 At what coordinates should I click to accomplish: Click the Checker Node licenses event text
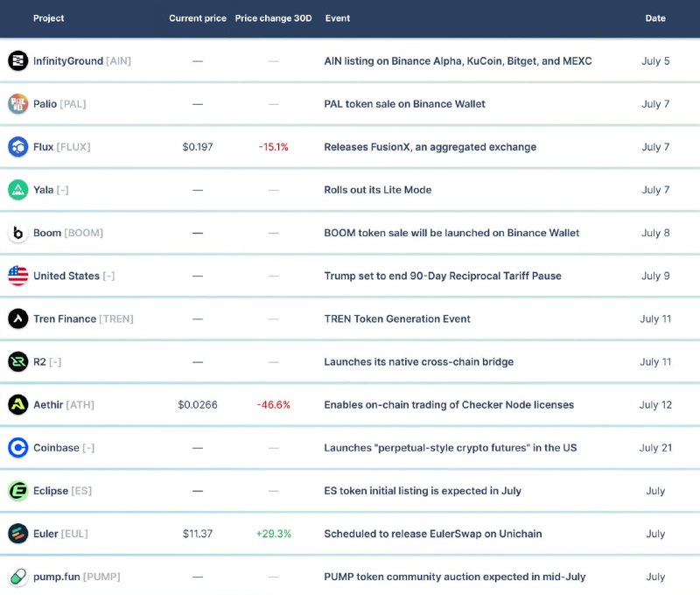[449, 405]
